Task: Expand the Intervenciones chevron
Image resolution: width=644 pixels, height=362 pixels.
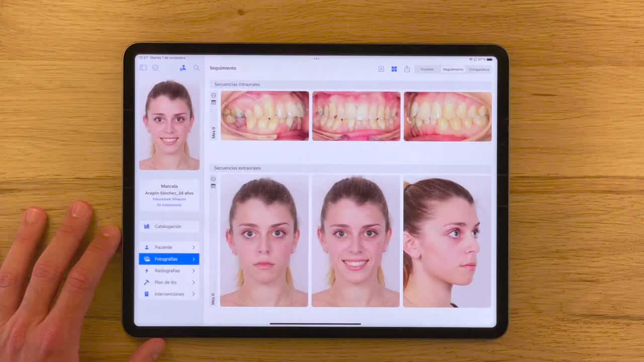Action: coord(194,294)
